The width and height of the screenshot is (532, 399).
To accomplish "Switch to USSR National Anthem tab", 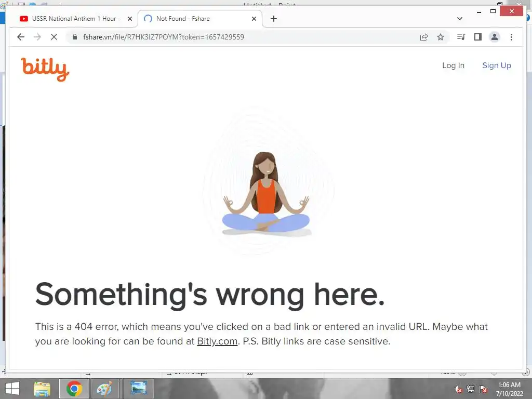I will [75, 19].
